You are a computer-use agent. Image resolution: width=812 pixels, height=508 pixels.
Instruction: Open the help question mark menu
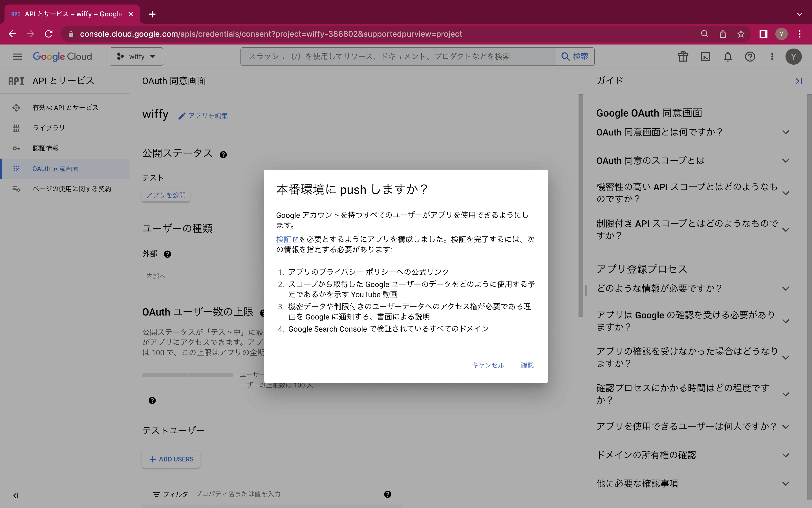point(750,56)
